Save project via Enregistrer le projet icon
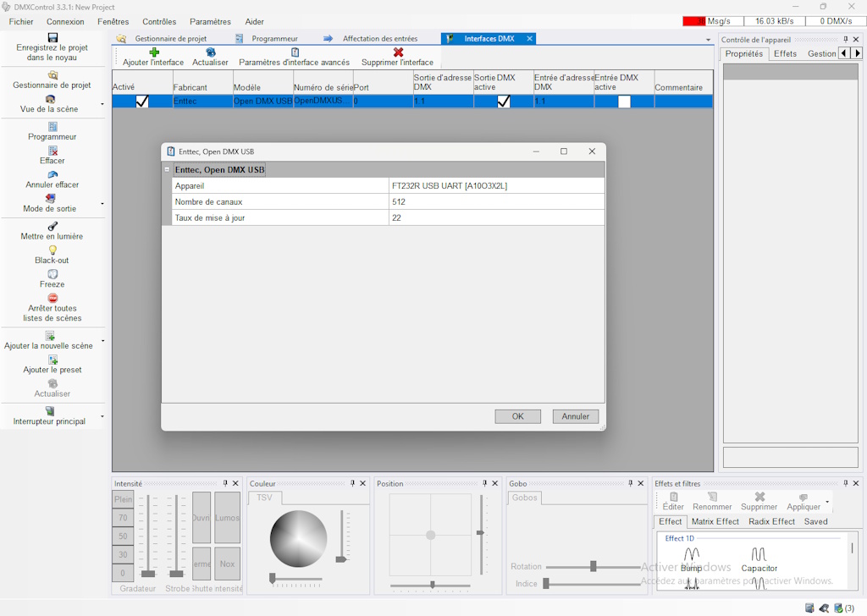The height and width of the screenshot is (616, 867). [x=52, y=38]
